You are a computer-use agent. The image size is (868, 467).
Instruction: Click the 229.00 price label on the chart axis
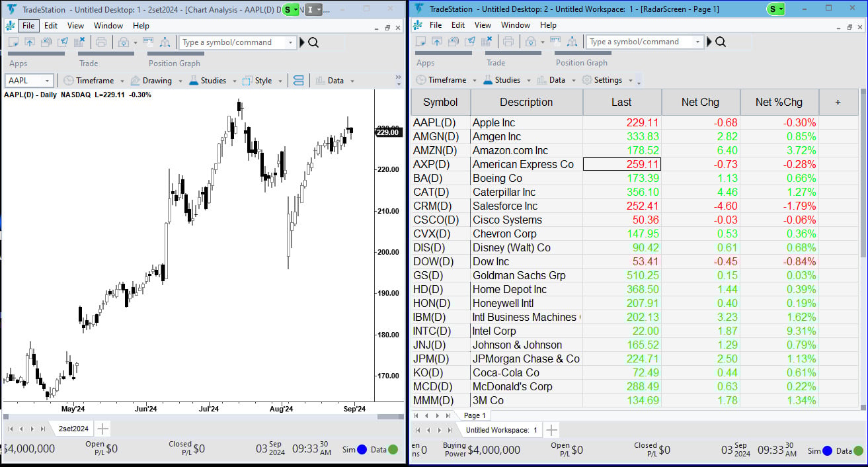(x=387, y=132)
